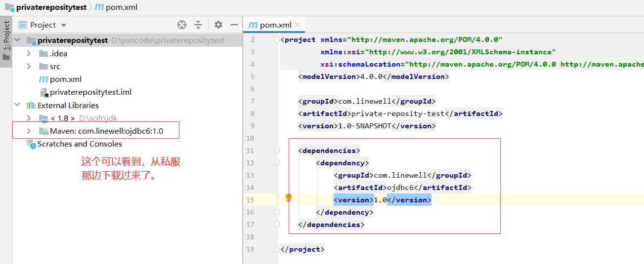The width and height of the screenshot is (644, 264).
Task: Fold the dependency block at line 12
Action: pyautogui.click(x=277, y=163)
